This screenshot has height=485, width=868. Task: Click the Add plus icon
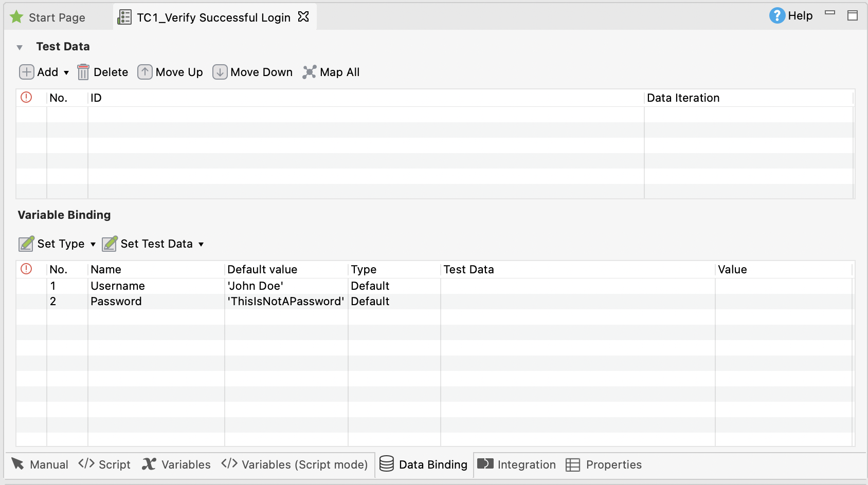[x=26, y=72]
